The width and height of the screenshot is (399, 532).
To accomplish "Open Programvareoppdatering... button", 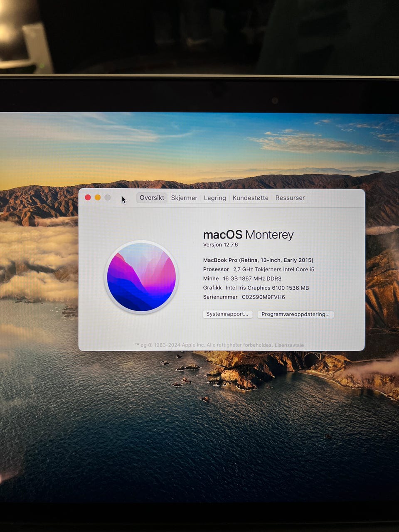I will click(x=295, y=314).
